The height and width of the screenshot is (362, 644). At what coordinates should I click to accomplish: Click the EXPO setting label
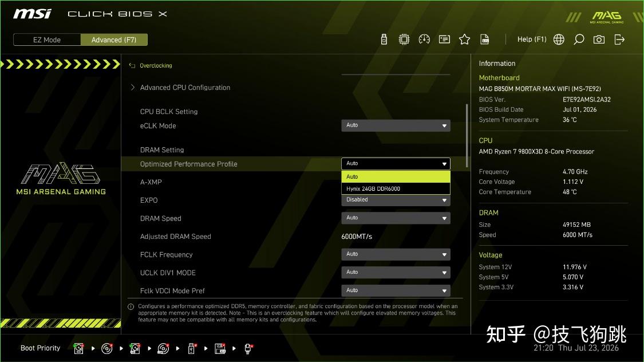click(149, 200)
